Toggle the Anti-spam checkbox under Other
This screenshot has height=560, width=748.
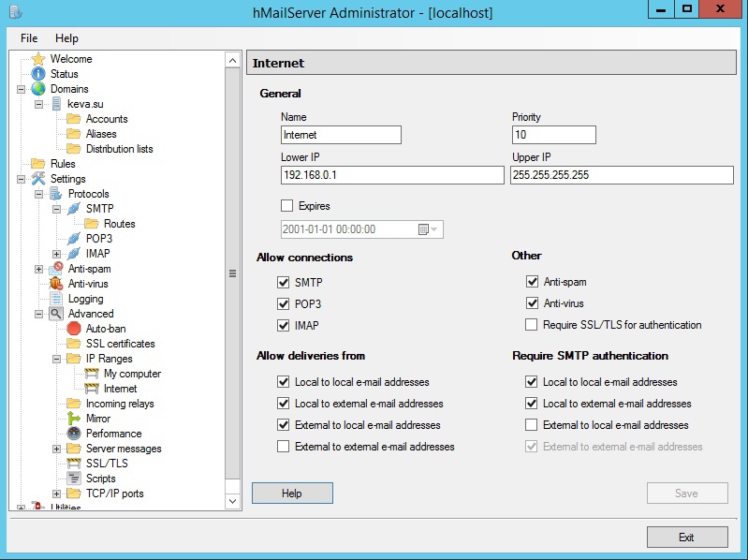[532, 282]
